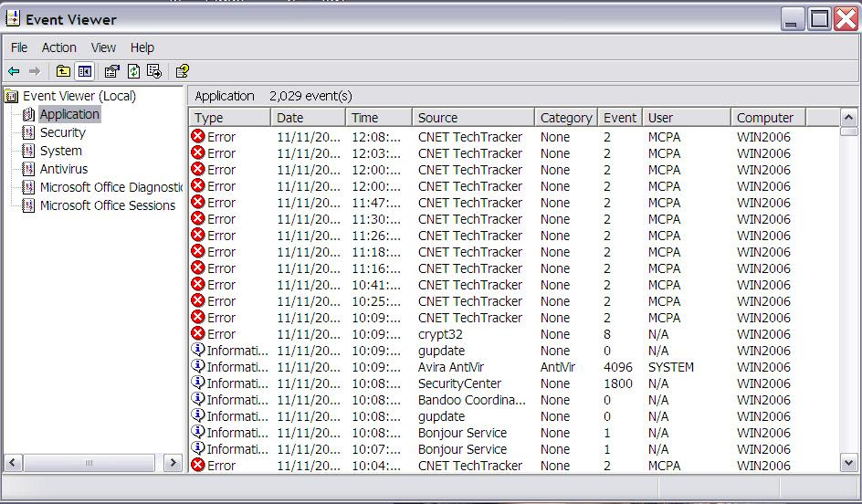Viewport: 862px width, 504px height.
Task: Click the error icon of the 10:04 event
Action: point(198,465)
